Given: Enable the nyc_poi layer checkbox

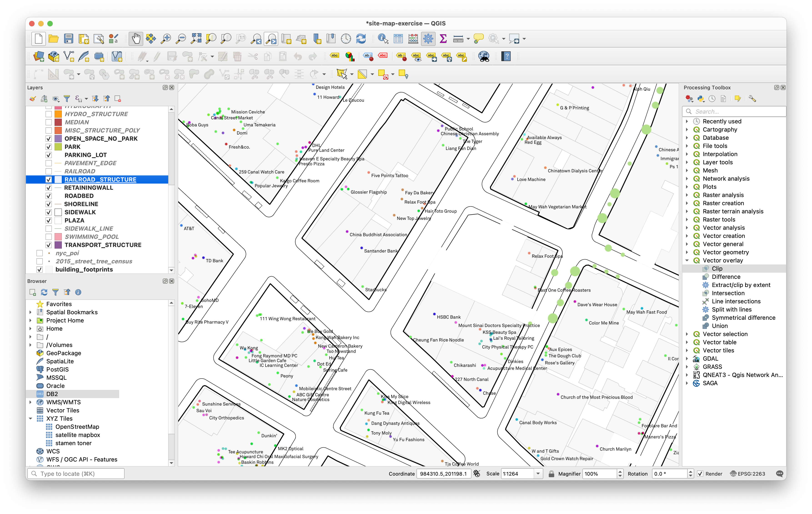Looking at the screenshot, I should pos(40,253).
